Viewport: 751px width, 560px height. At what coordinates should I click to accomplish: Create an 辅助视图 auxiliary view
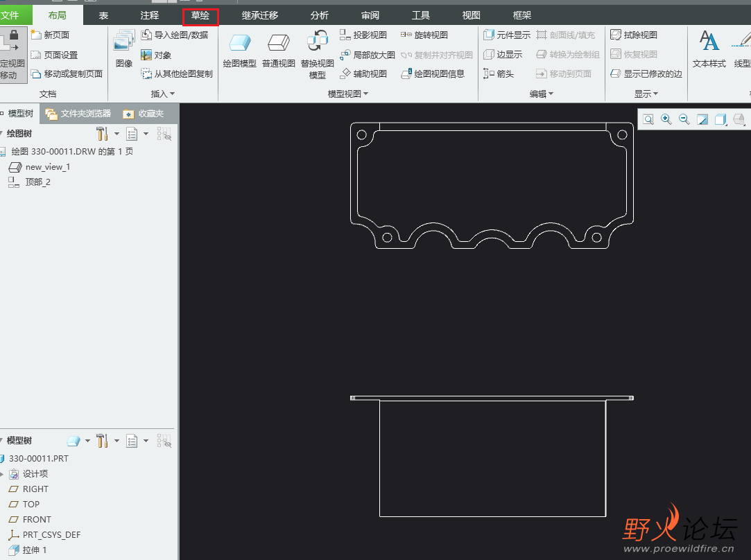click(x=363, y=73)
